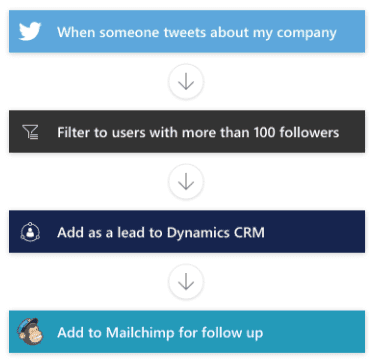Click the down arrow after the filter step
The image size is (378, 364).
click(186, 182)
